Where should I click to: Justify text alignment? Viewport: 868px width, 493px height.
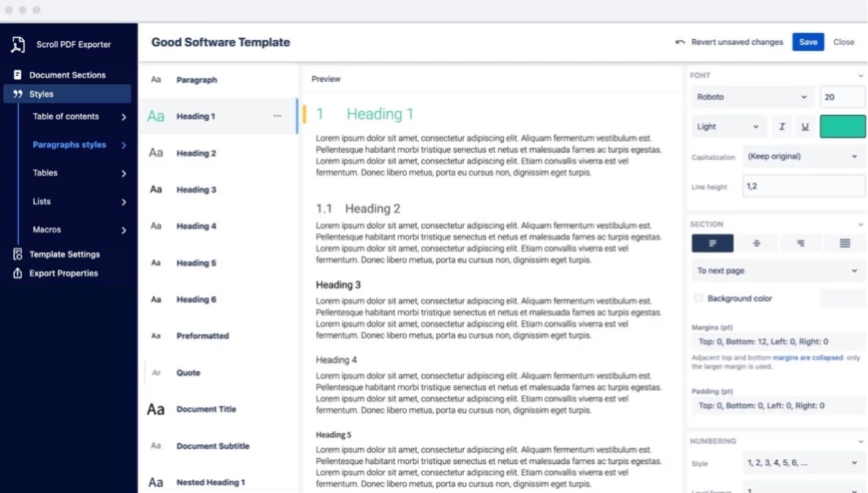[x=845, y=244]
